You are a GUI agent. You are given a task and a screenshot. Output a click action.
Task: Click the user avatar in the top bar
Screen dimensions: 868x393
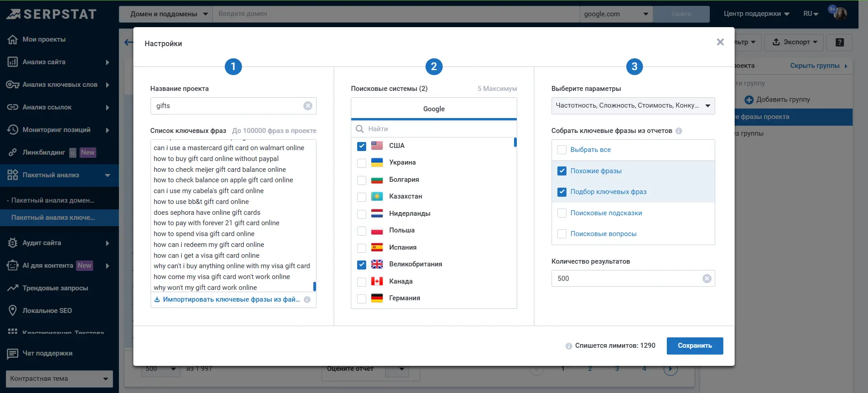[x=840, y=14]
